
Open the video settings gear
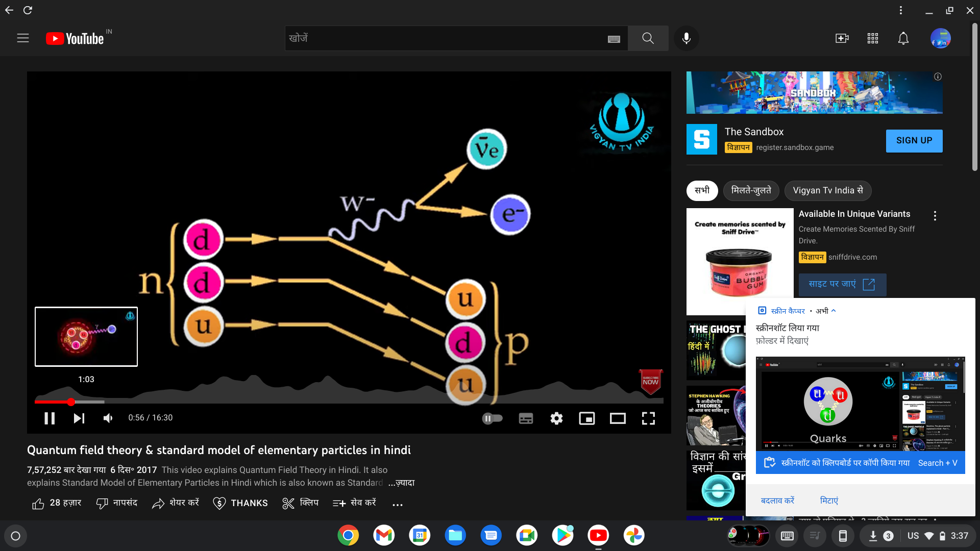pos(556,418)
